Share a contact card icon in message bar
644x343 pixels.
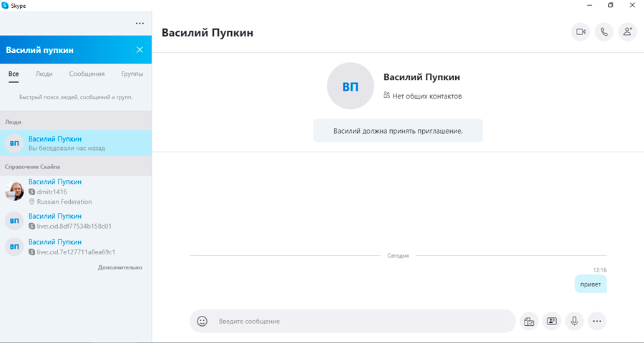coord(552,322)
